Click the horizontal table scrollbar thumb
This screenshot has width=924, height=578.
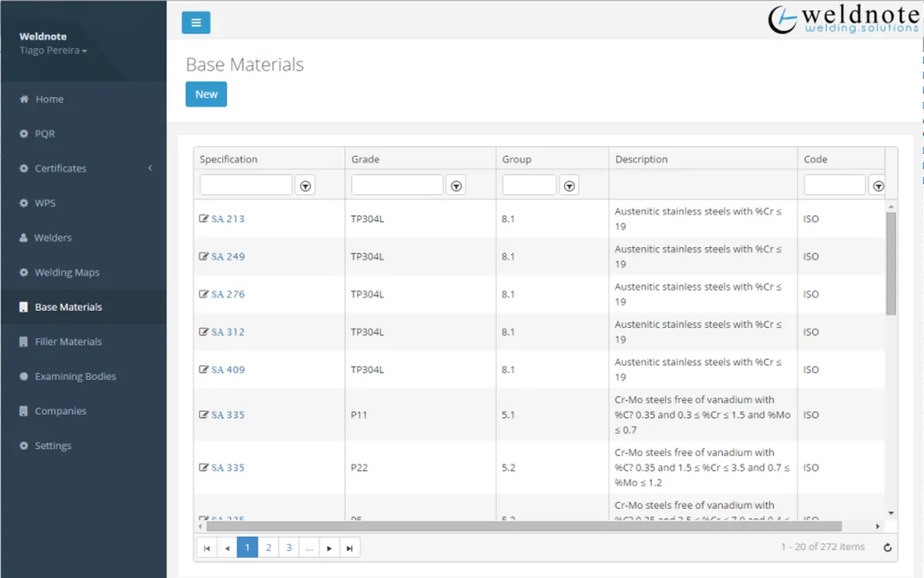coord(524,526)
